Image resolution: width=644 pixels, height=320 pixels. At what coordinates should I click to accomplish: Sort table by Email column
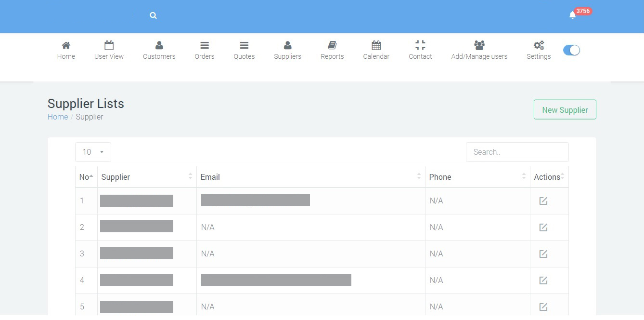(310, 177)
